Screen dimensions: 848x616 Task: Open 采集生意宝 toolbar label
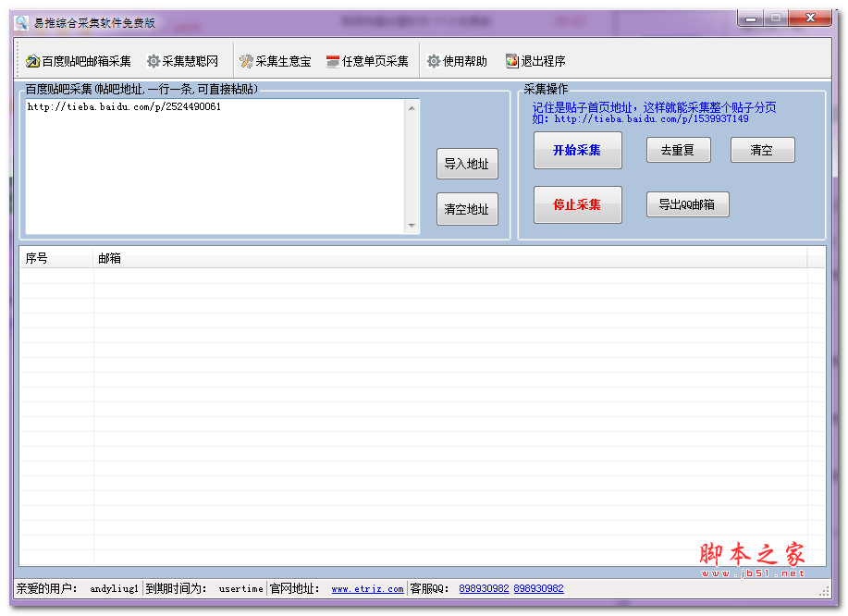(283, 61)
